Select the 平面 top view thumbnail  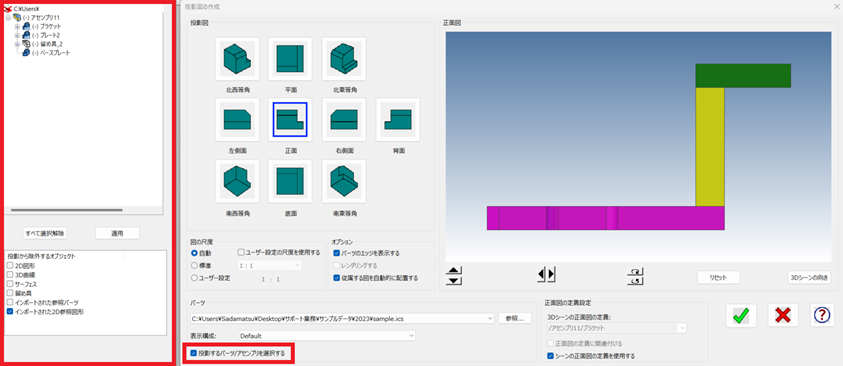(x=290, y=59)
